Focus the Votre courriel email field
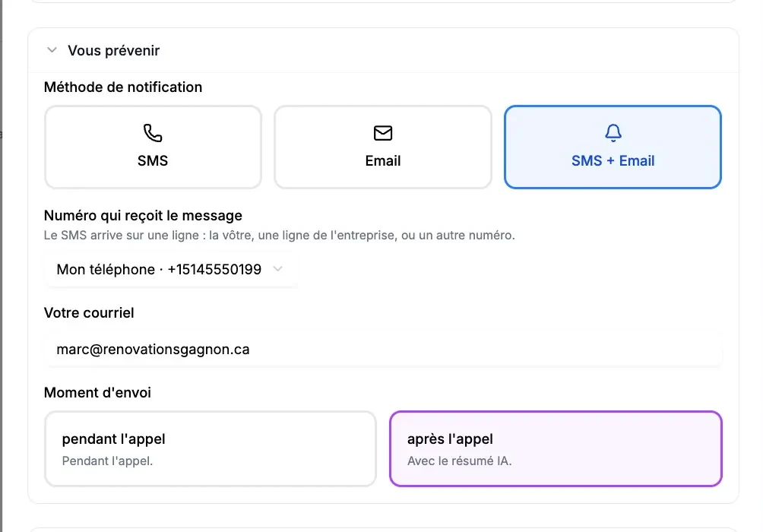Screen dimensions: 763x532 tap(383, 350)
